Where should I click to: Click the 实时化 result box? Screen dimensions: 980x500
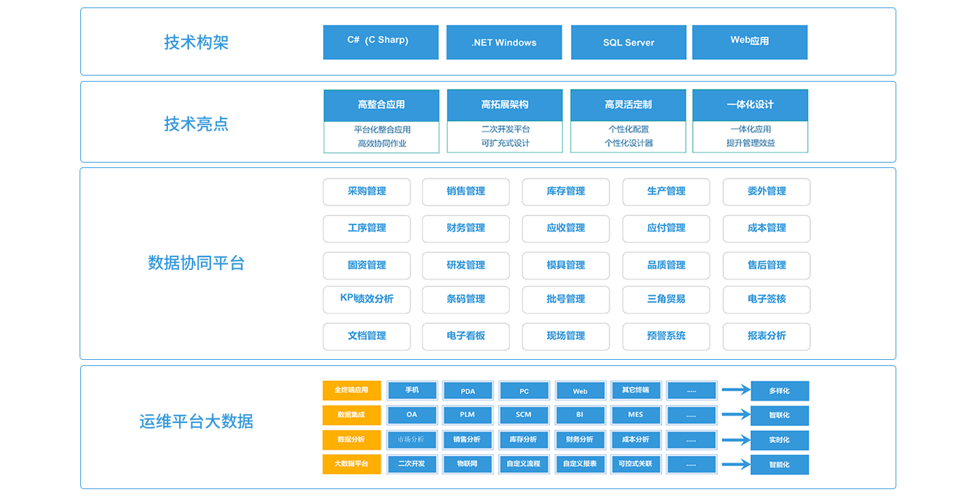(779, 440)
